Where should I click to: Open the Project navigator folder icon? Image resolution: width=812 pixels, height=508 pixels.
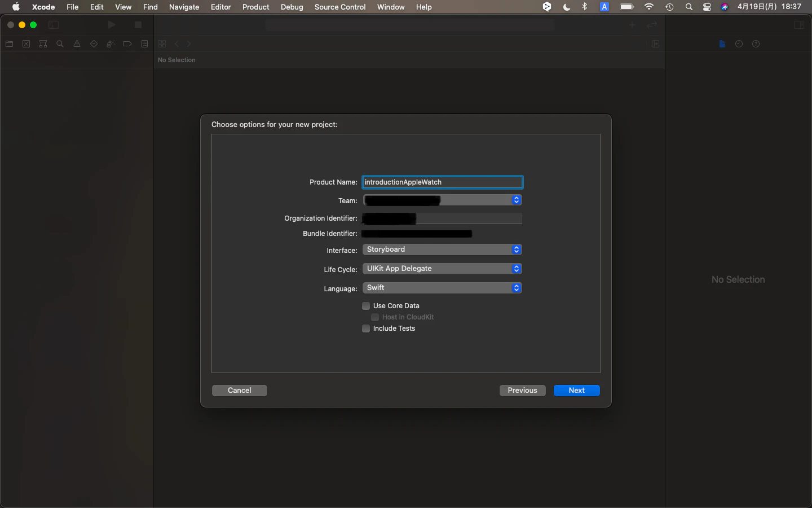(x=9, y=44)
